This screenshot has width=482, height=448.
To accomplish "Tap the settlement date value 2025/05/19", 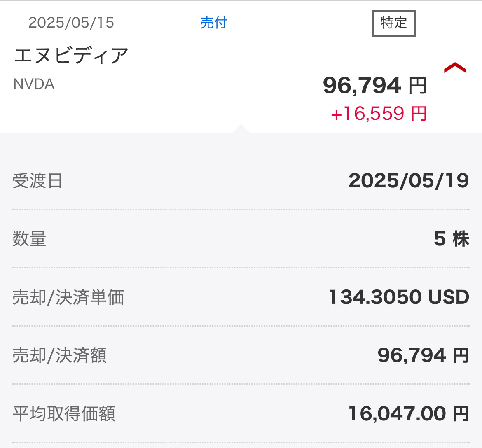I will coord(408,181).
